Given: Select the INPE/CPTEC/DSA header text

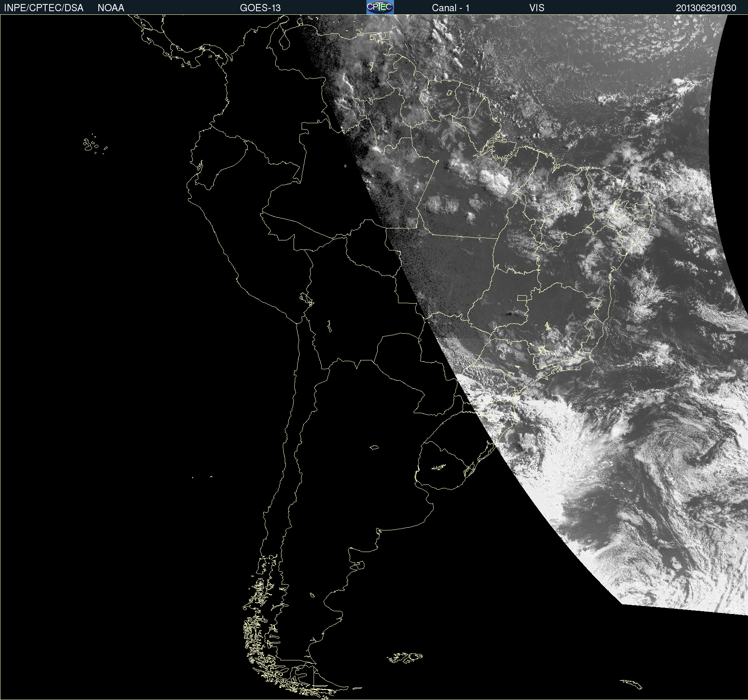Looking at the screenshot, I should [44, 8].
